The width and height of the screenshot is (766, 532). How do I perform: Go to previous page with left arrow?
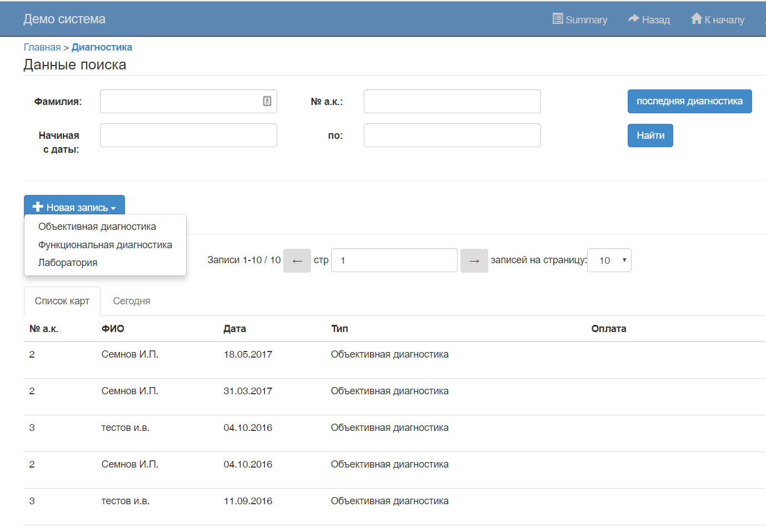coord(297,260)
